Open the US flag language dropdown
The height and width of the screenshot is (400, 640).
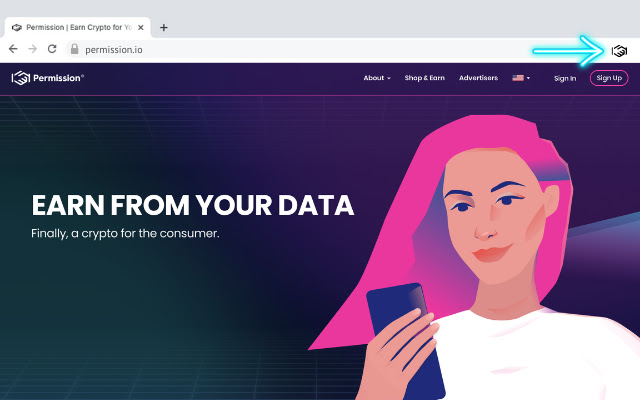point(521,78)
